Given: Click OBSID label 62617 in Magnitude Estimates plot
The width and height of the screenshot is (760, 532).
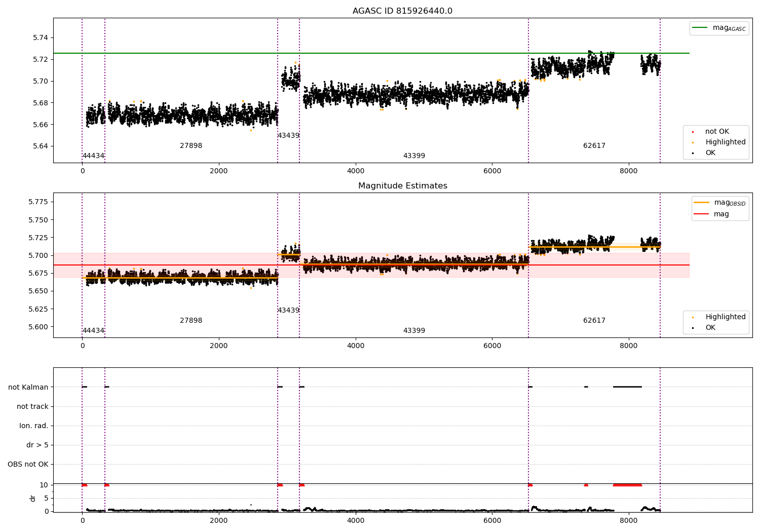Looking at the screenshot, I should tap(594, 321).
